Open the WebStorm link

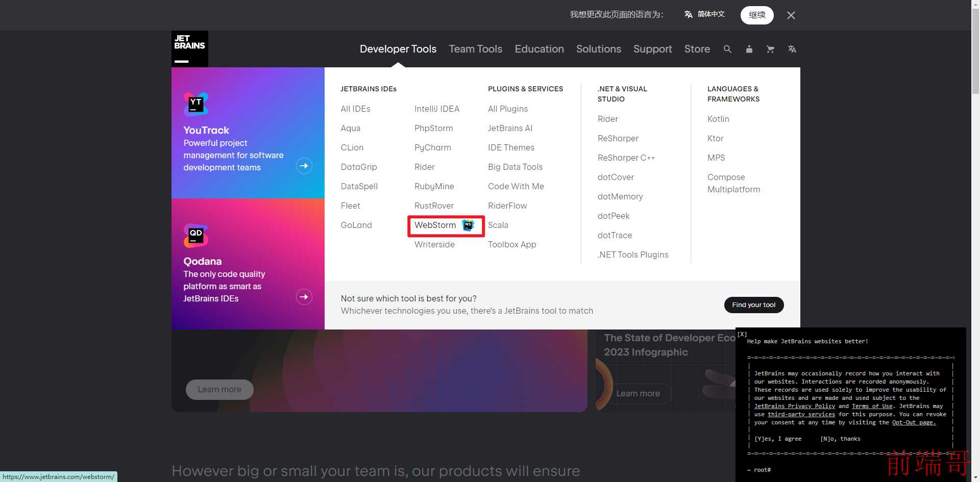(x=435, y=225)
